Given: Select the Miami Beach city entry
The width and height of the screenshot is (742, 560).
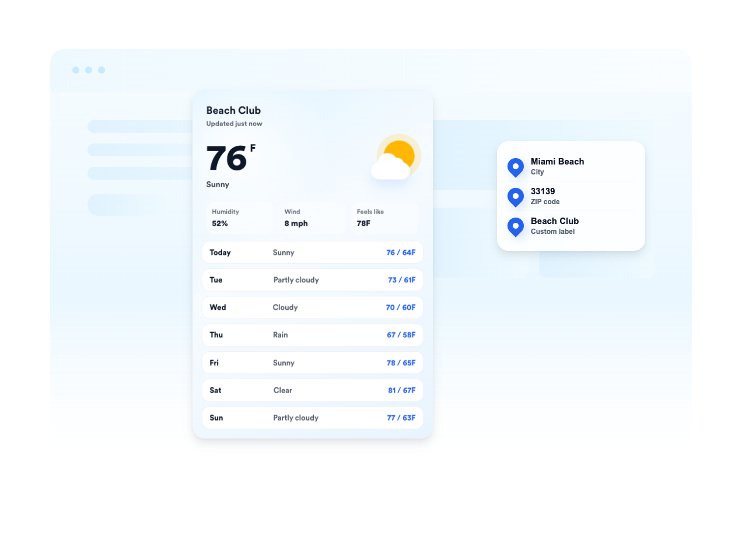Looking at the screenshot, I should [571, 166].
